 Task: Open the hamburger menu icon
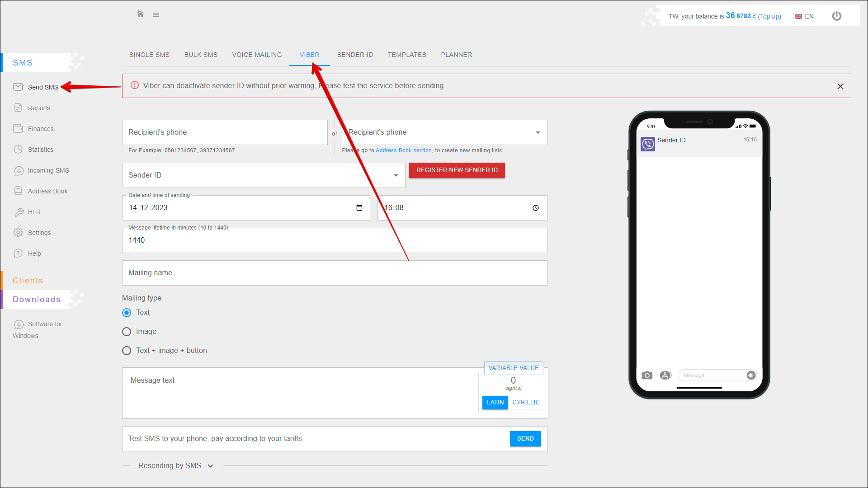[156, 15]
